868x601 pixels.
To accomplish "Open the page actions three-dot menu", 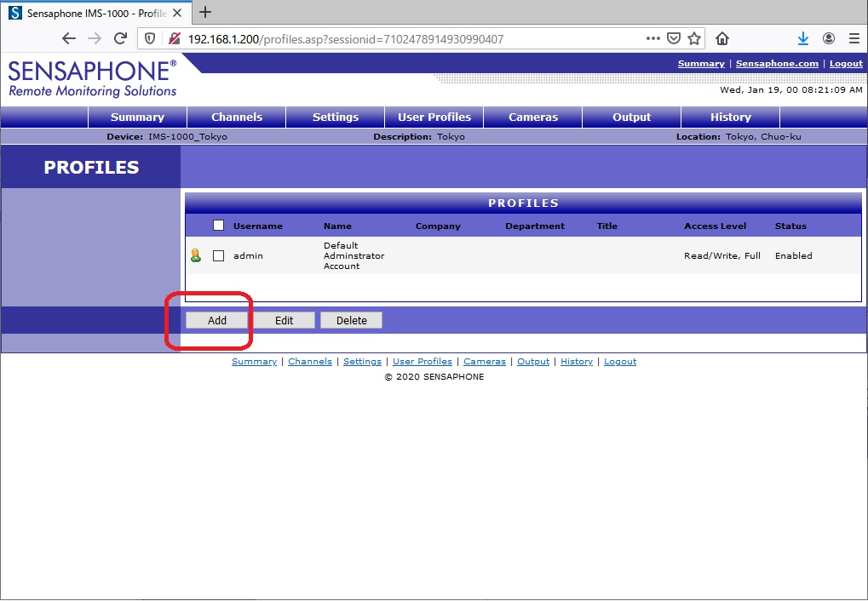I will click(x=653, y=39).
